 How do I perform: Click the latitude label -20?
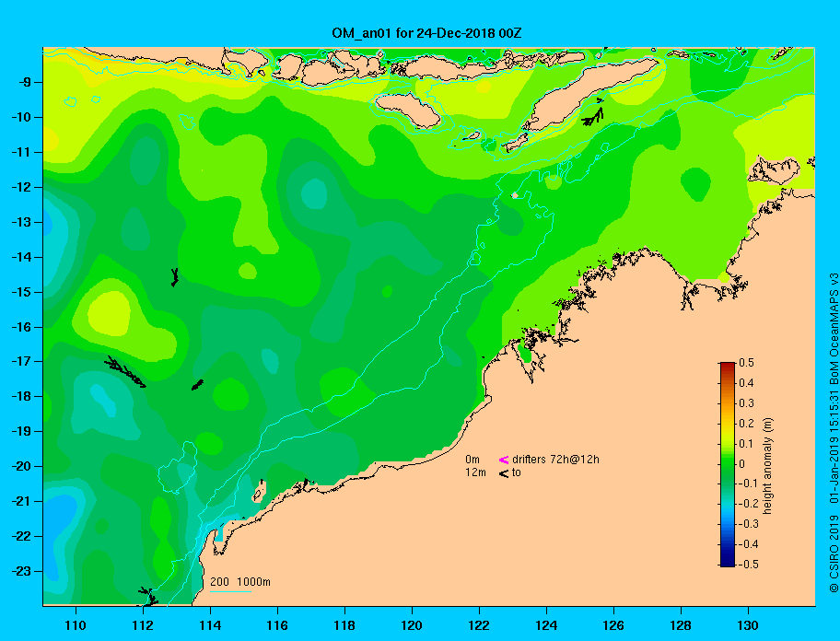coord(22,466)
